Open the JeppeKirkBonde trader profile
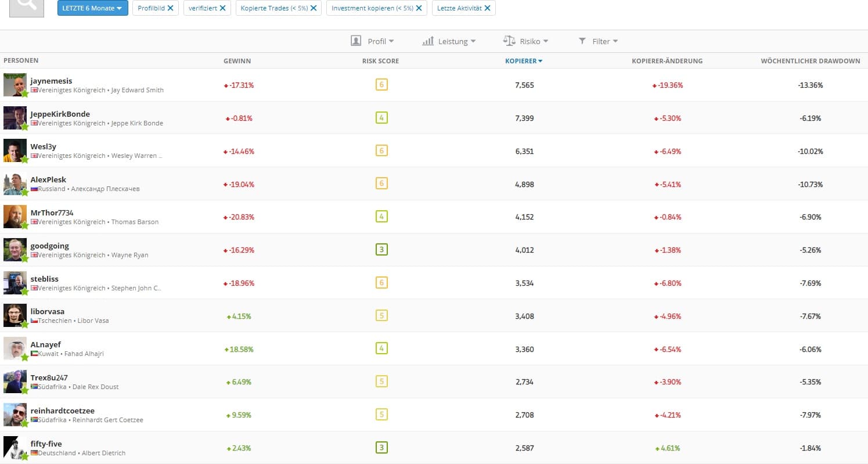The image size is (868, 464). coord(60,114)
